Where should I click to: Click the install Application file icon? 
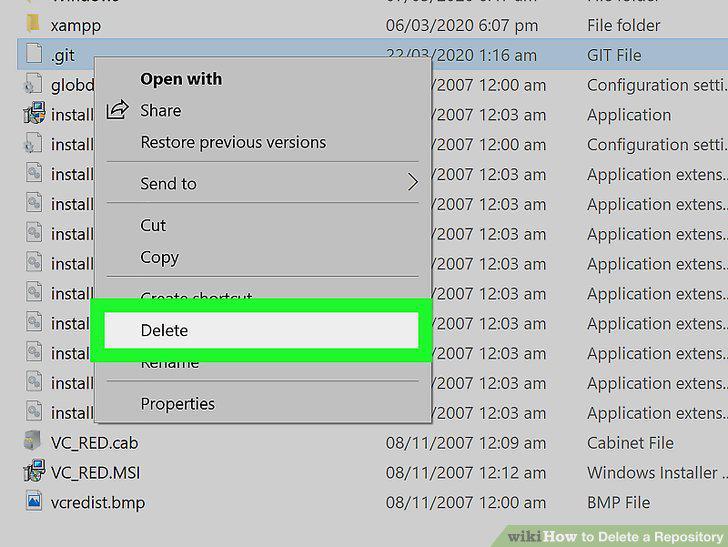(34, 113)
